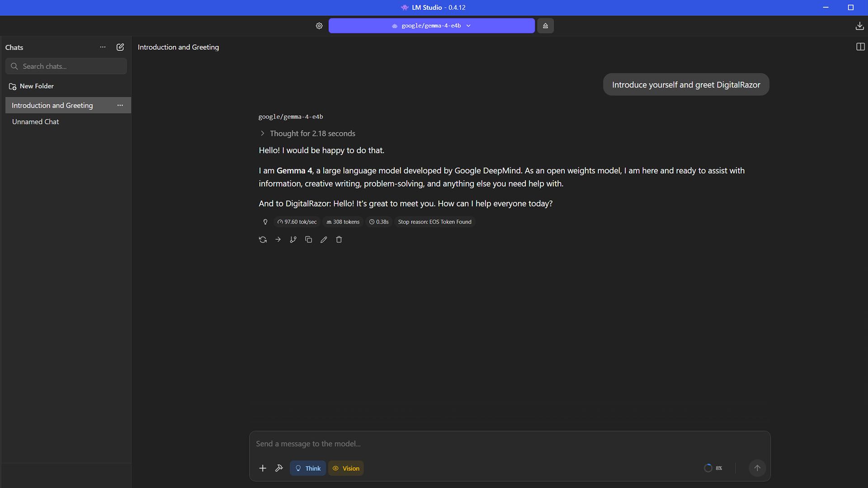
Task: Open the hammer tools icon near the input
Action: [x=279, y=468]
